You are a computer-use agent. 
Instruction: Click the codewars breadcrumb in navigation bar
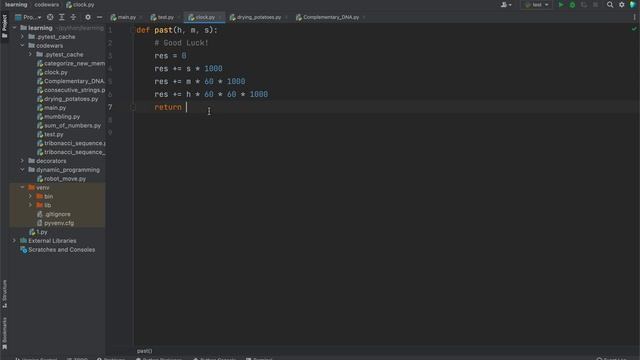47,5
